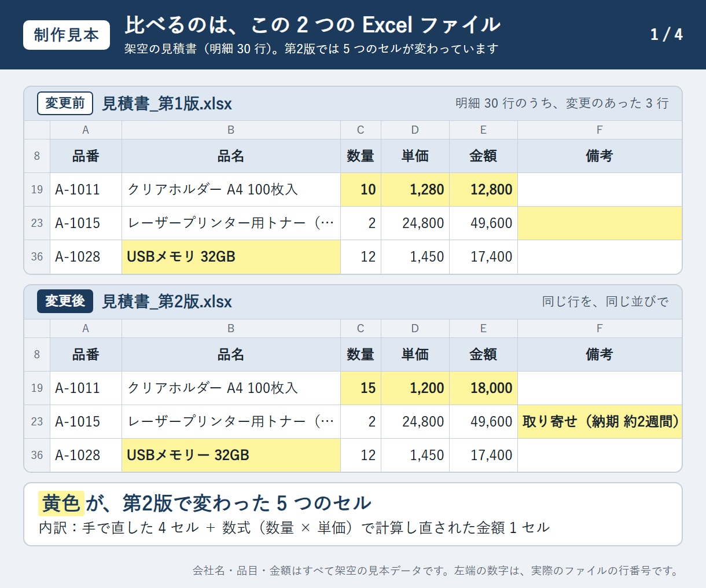Select the highlighted quantity cell 15
The height and width of the screenshot is (588, 706).
361,388
